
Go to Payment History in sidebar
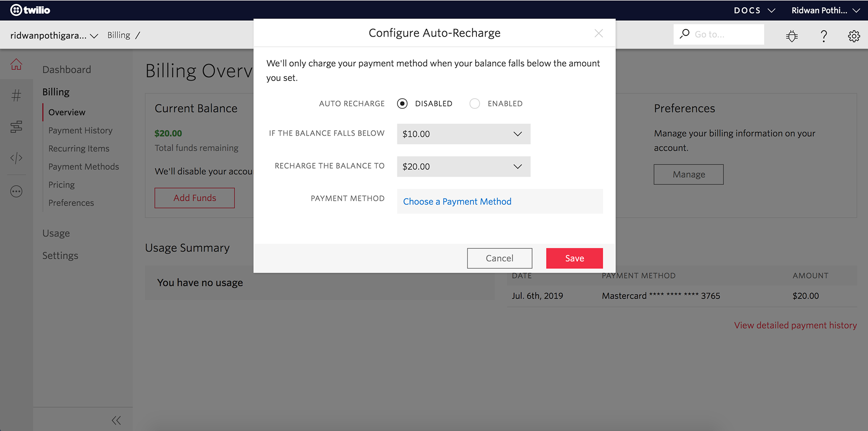80,130
